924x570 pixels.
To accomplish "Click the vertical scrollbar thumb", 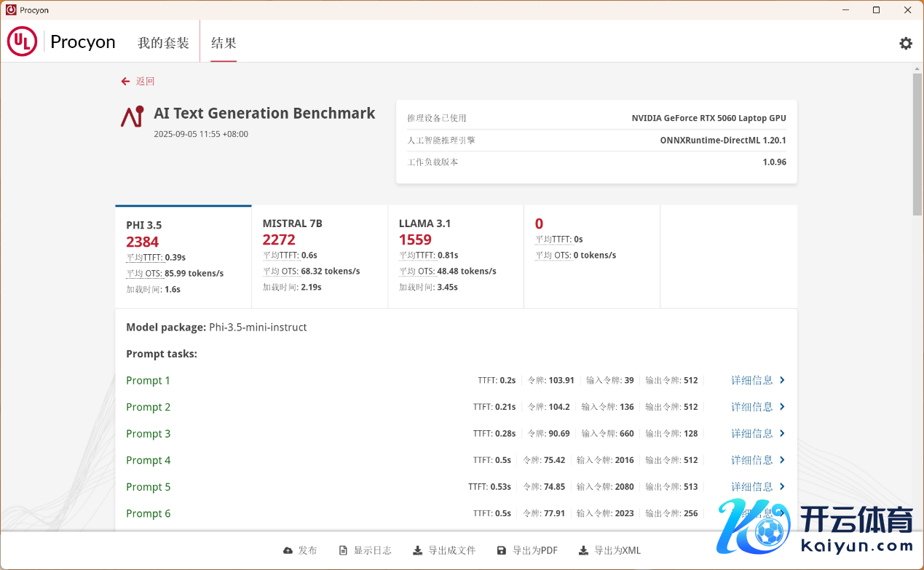I will pyautogui.click(x=917, y=144).
